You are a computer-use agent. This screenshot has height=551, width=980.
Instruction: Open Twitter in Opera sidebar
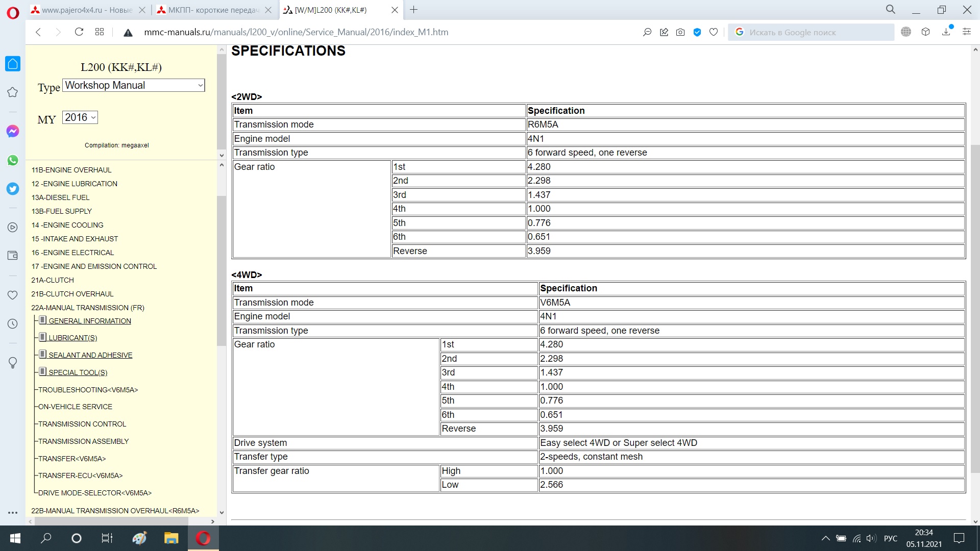pyautogui.click(x=13, y=189)
